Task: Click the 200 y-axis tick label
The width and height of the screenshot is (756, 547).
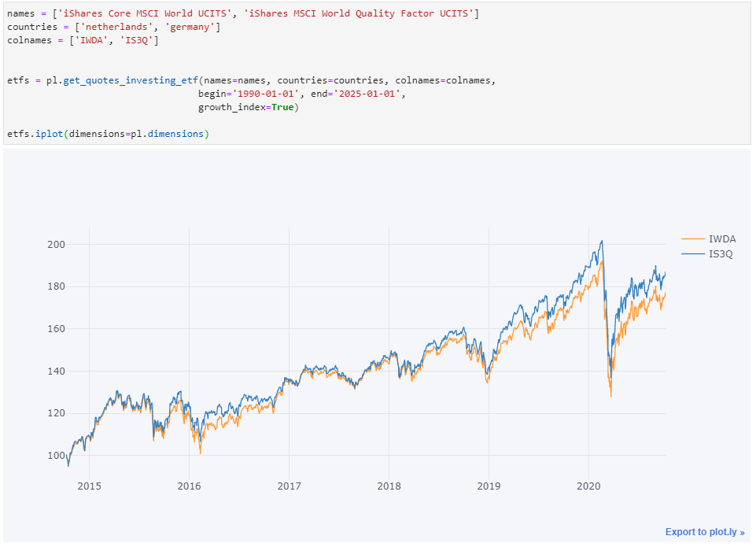Action: point(54,245)
